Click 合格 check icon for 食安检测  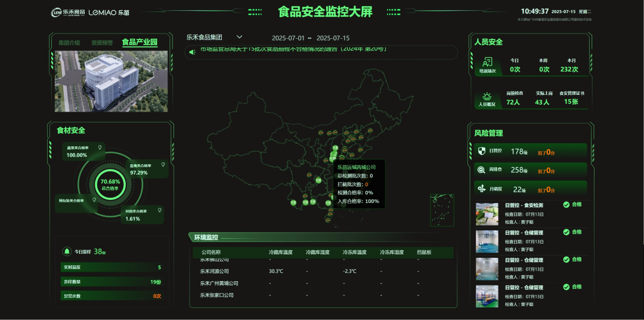566,204
